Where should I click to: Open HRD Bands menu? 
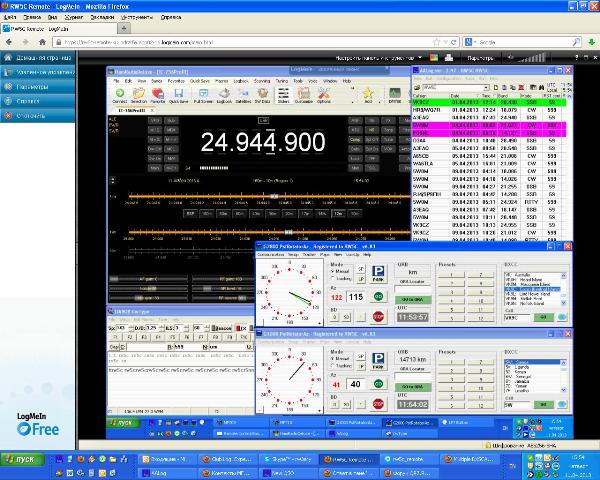point(156,81)
